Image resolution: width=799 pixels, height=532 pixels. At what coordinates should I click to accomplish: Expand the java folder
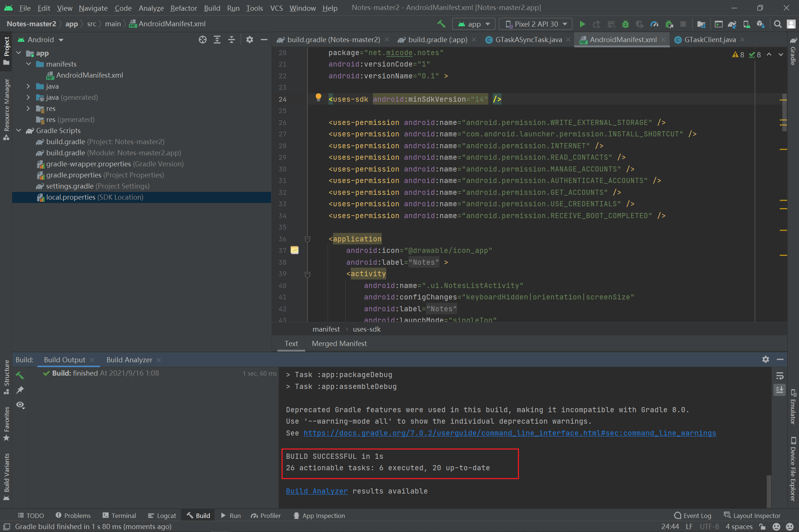(x=28, y=86)
